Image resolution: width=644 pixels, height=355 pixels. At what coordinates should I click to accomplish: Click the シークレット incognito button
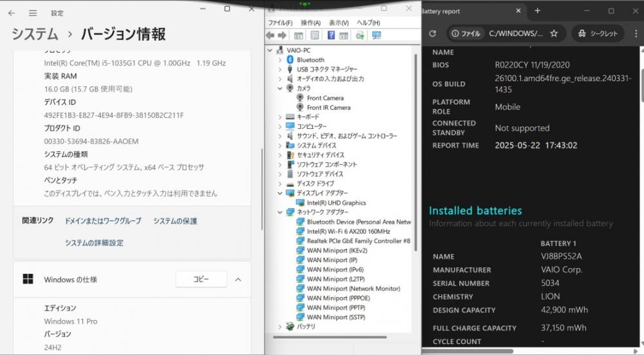tap(598, 34)
